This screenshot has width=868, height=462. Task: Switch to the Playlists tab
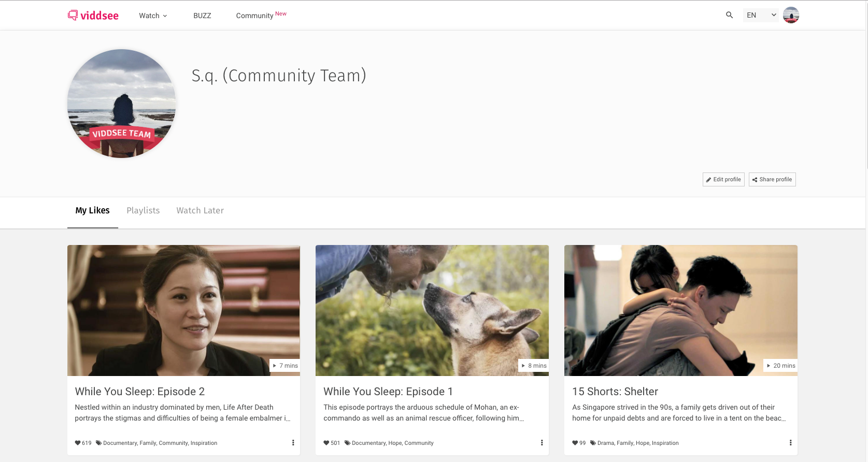pos(143,210)
